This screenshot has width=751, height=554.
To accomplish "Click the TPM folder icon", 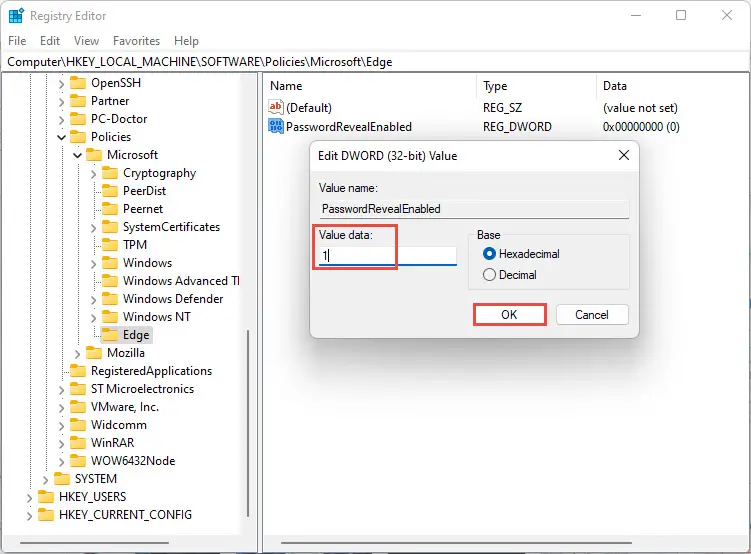I will coord(110,245).
